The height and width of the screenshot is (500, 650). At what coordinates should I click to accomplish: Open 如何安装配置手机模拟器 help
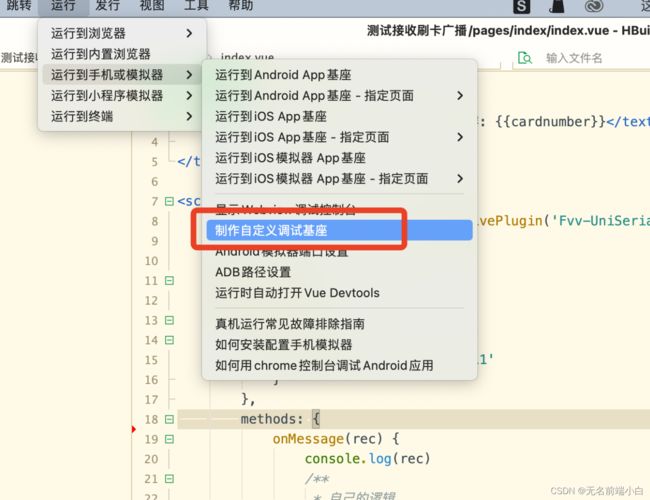pos(339,345)
